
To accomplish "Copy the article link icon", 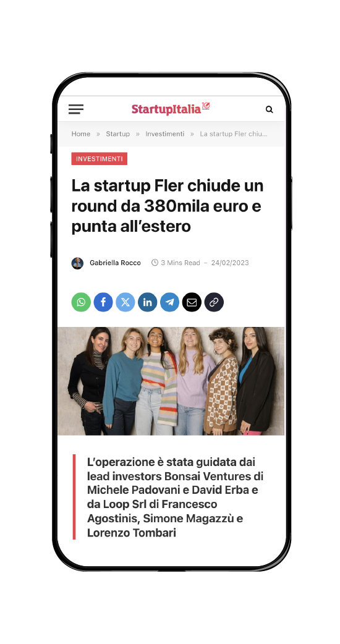I will pyautogui.click(x=214, y=302).
